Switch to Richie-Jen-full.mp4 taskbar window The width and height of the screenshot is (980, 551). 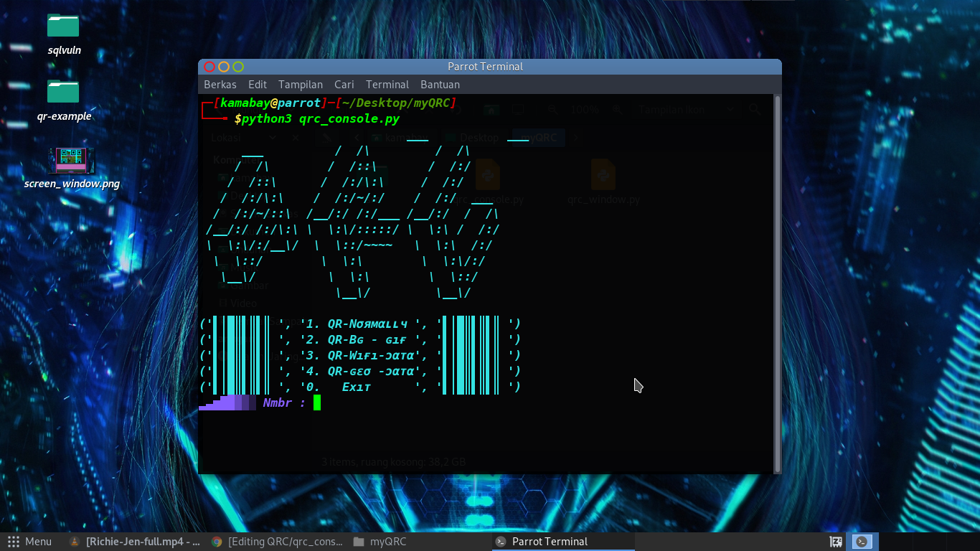point(135,542)
